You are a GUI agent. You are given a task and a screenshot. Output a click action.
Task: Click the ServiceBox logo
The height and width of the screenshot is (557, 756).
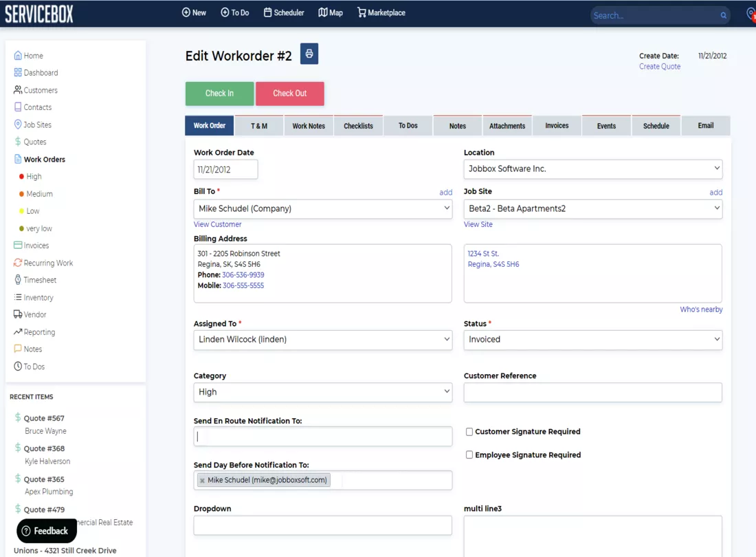pos(39,14)
